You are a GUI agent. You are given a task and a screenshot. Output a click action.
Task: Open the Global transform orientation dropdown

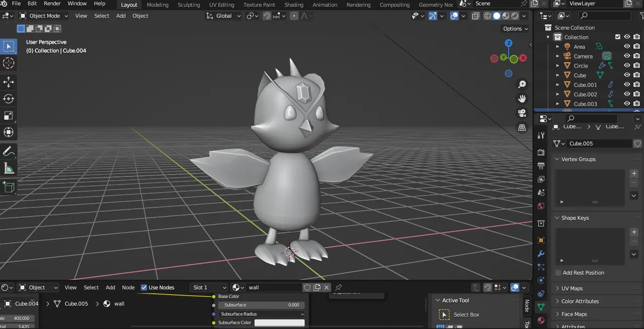pyautogui.click(x=223, y=16)
